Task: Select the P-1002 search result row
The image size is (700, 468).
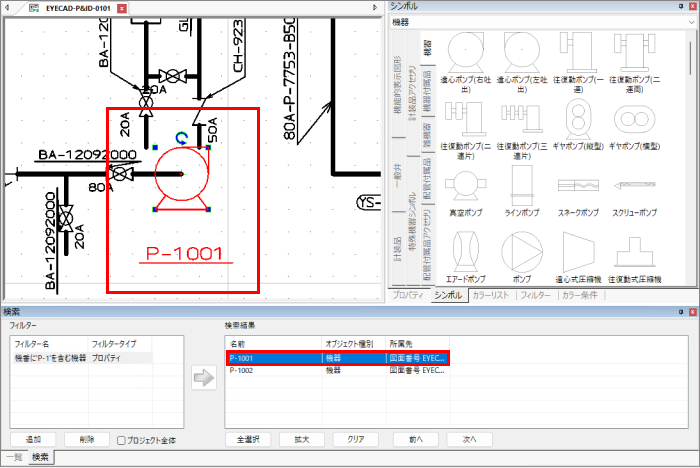Action: tap(336, 369)
